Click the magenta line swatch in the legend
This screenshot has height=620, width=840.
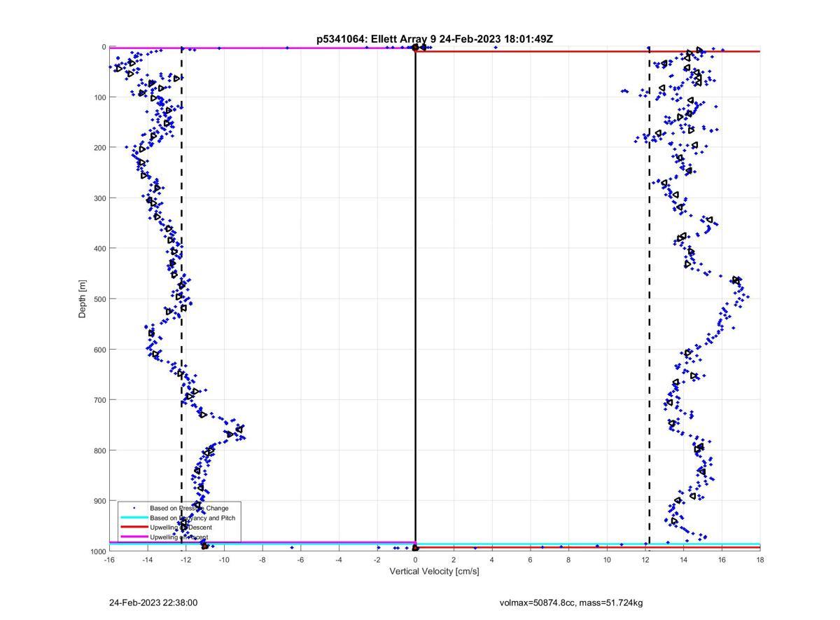pyautogui.click(x=134, y=537)
